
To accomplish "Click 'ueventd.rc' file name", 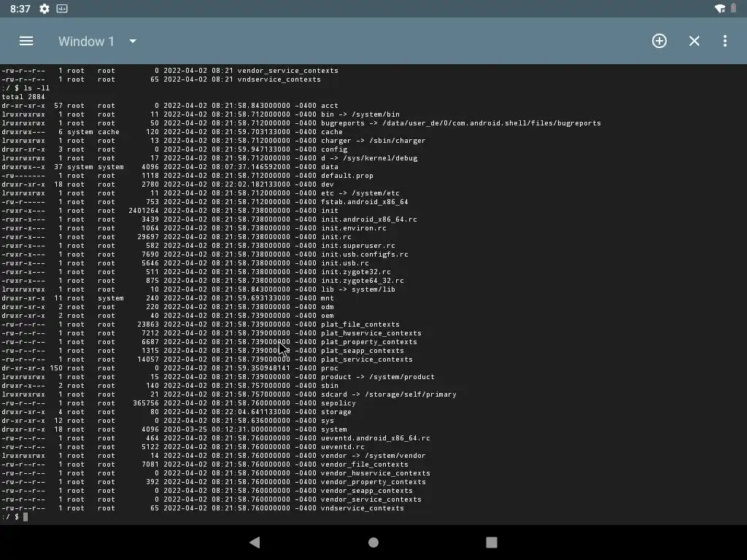I will coord(343,447).
